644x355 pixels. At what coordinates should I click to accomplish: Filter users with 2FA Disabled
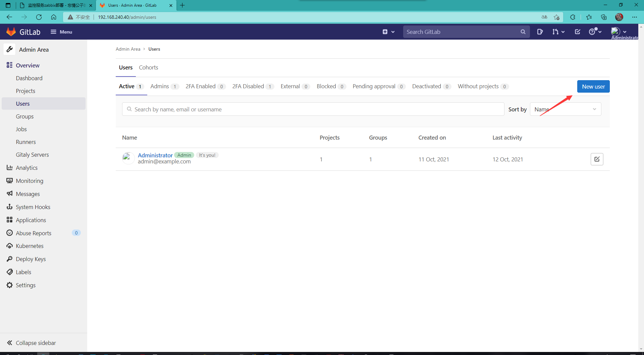(x=248, y=86)
